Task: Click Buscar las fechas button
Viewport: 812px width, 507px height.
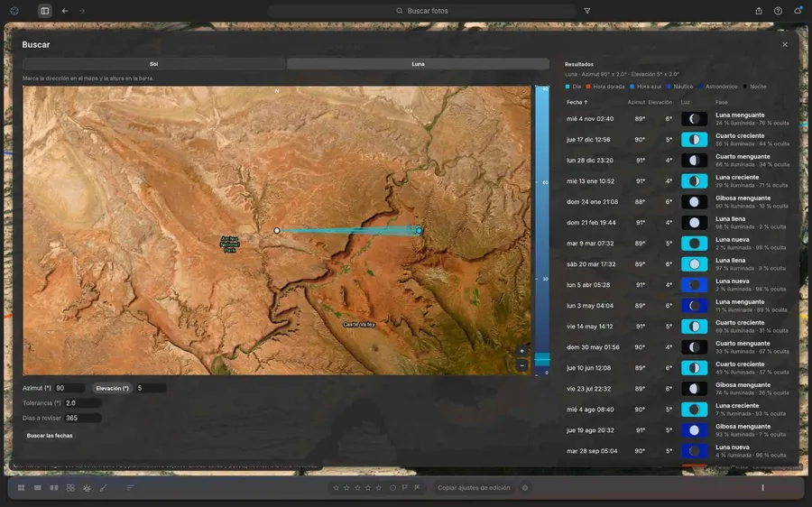Action: coord(50,436)
